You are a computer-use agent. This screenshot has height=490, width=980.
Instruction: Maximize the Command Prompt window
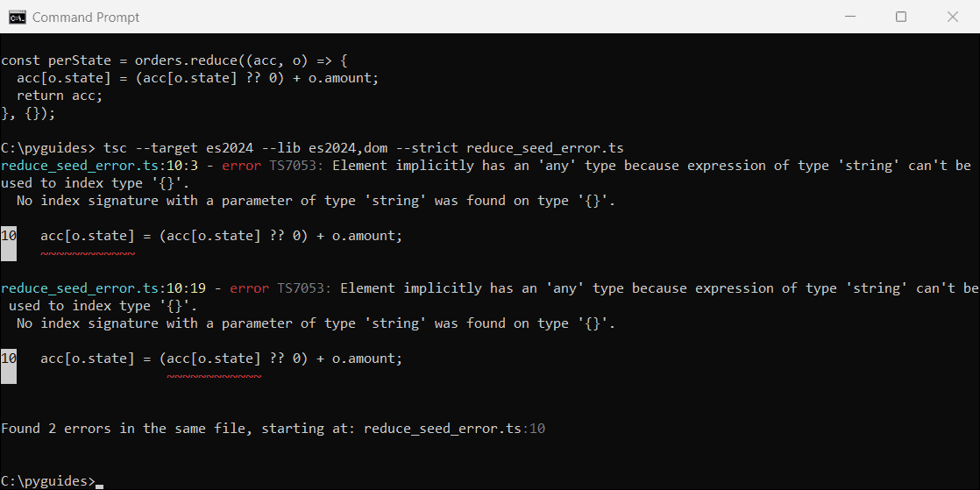900,17
